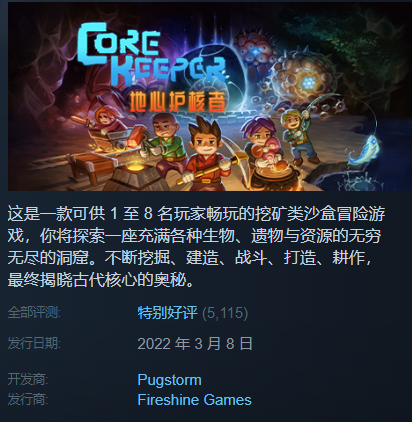This screenshot has width=412, height=422.
Task: Click the 地心护核者 Chinese title graphic
Action: (177, 100)
